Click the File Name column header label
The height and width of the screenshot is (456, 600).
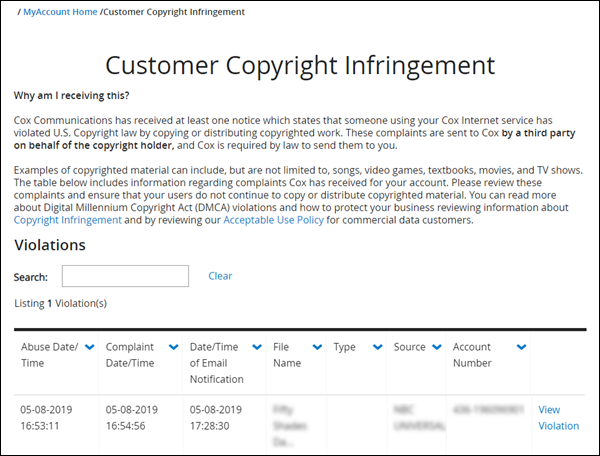[287, 355]
